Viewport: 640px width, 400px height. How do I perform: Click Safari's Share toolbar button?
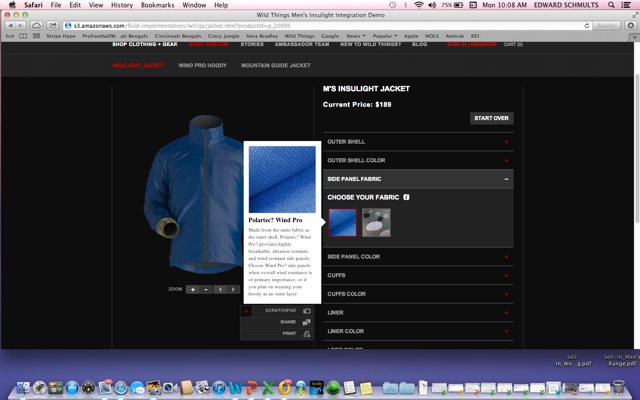(x=53, y=26)
